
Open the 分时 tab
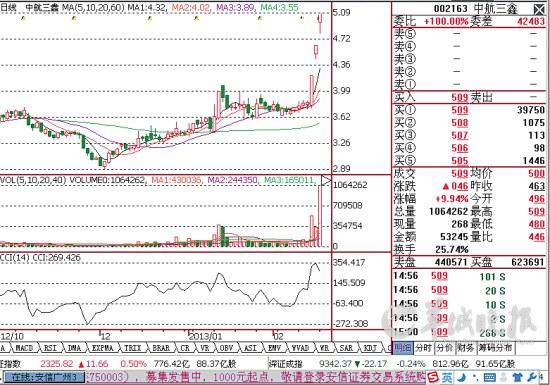tap(423, 348)
